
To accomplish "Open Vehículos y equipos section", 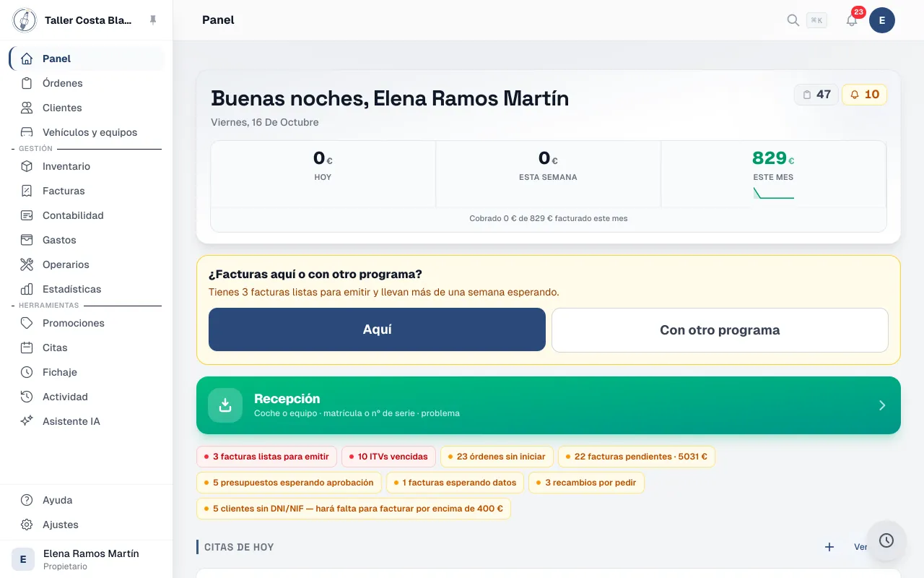I will click(87, 132).
